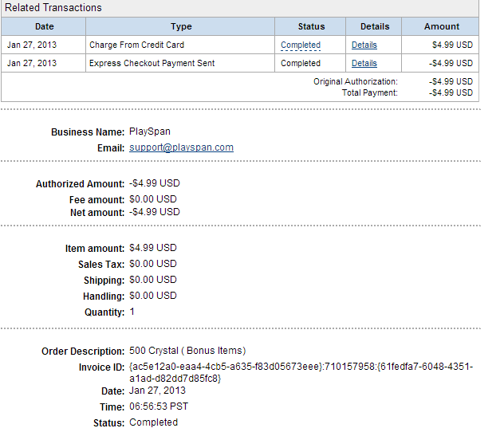
Task: Click the Status column header
Action: coord(311,26)
